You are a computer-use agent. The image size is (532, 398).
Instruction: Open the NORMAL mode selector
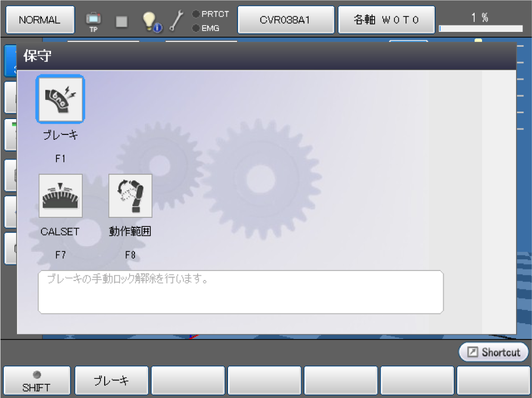(x=40, y=20)
